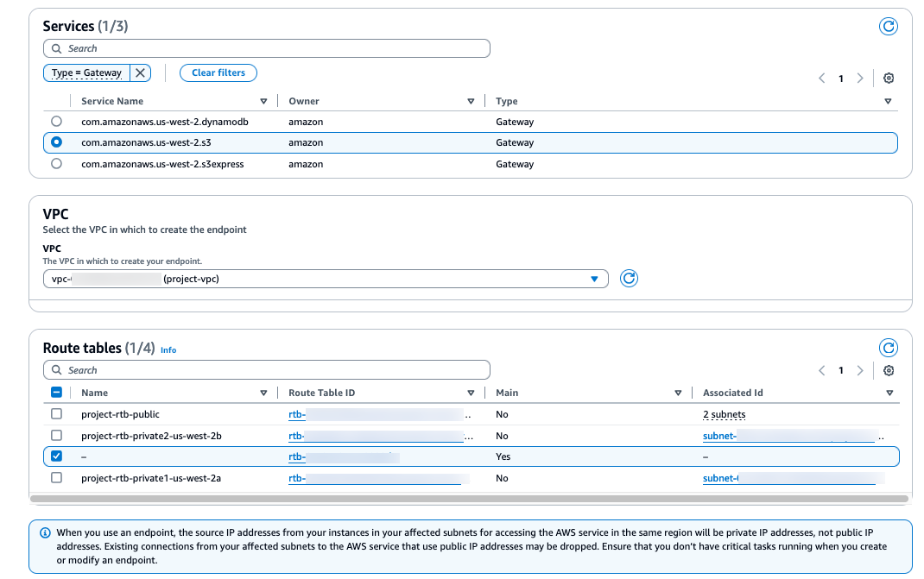
Task: Go to previous page of Route tables
Action: point(822,370)
